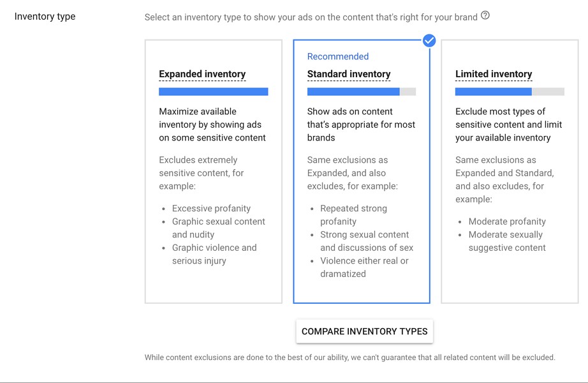Click 'Violence either real or dramatized' item
This screenshot has width=588, height=383.
(x=364, y=267)
